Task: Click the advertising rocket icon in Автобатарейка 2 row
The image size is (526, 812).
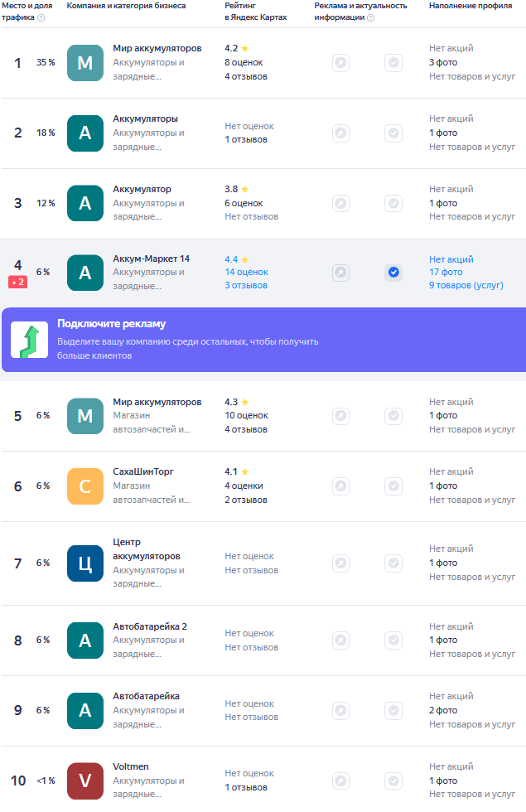Action: click(x=340, y=640)
